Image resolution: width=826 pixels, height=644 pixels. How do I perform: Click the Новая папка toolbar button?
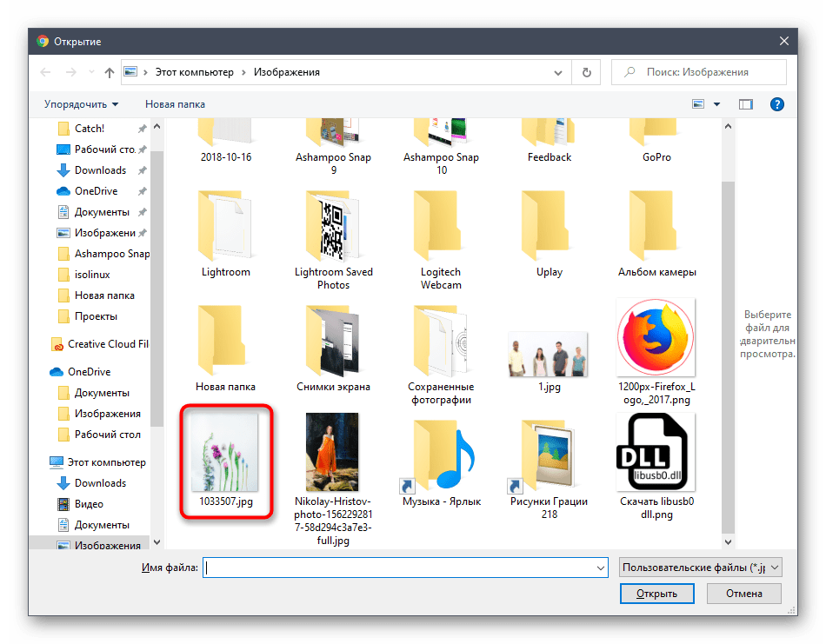[x=175, y=104]
